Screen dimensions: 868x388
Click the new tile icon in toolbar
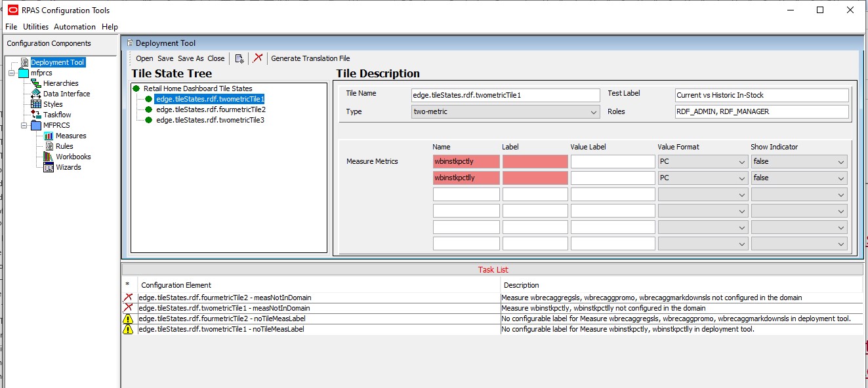[x=239, y=58]
